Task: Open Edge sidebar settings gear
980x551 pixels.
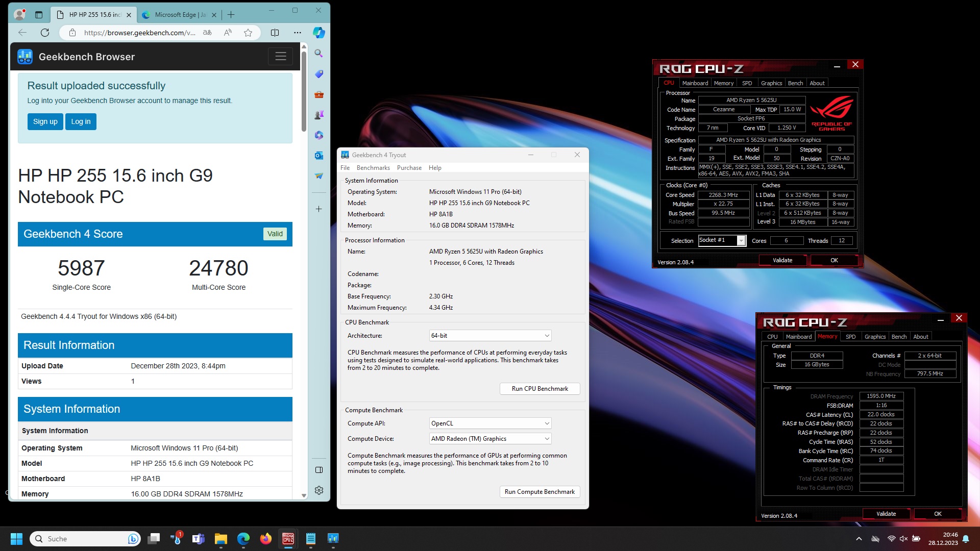Action: pos(319,490)
